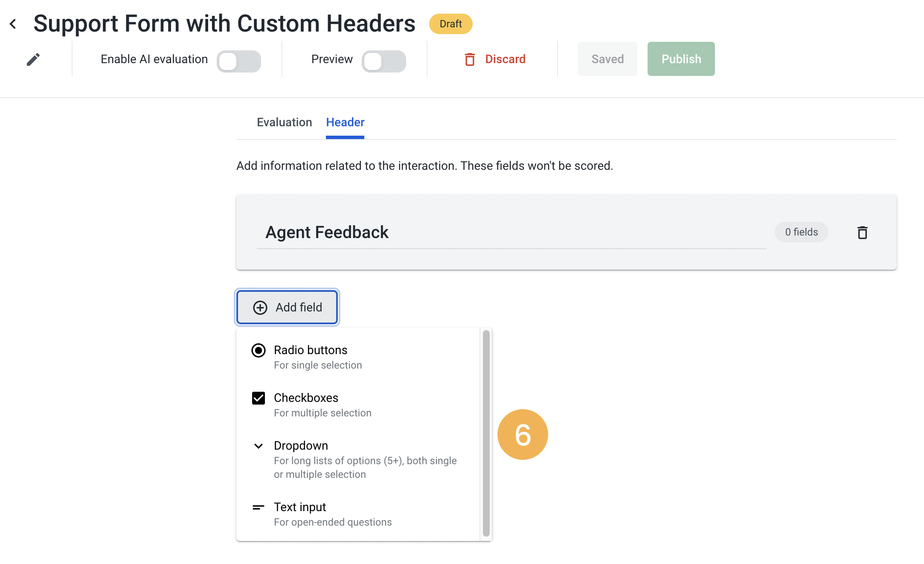This screenshot has width=924, height=564.
Task: Click the 'Enable AI evaluation' label
Action: [x=154, y=59]
